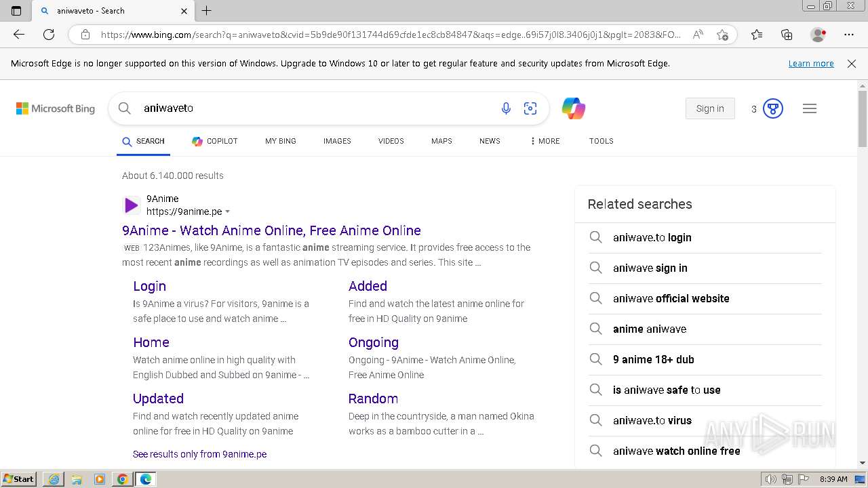This screenshot has width=868, height=488.
Task: Click the Edge icon in taskbar
Action: (x=146, y=479)
